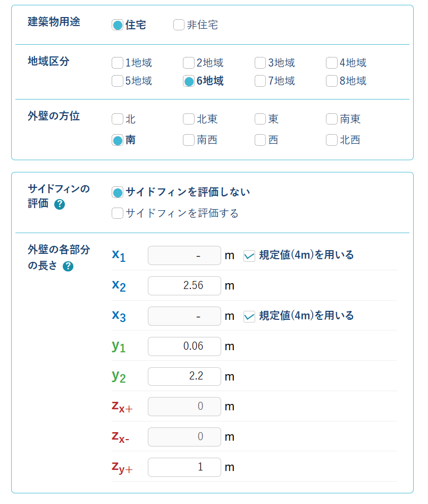
Task: Toggle 規定値(4m)を用いる checkbox for x3
Action: 249,316
